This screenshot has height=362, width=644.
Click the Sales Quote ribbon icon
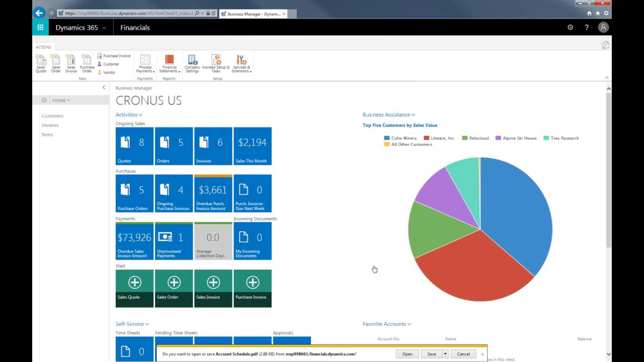click(41, 64)
